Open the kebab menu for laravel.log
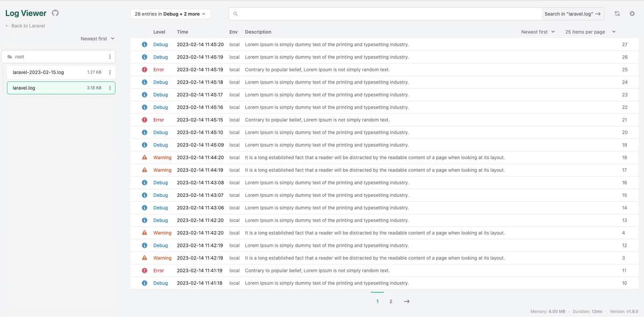This screenshot has width=644, height=317. point(110,87)
